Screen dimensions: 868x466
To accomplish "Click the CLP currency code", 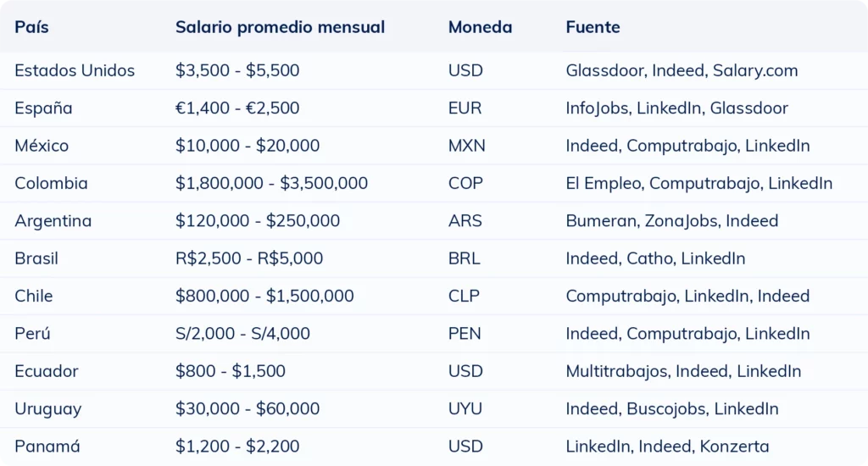I will click(x=464, y=296).
